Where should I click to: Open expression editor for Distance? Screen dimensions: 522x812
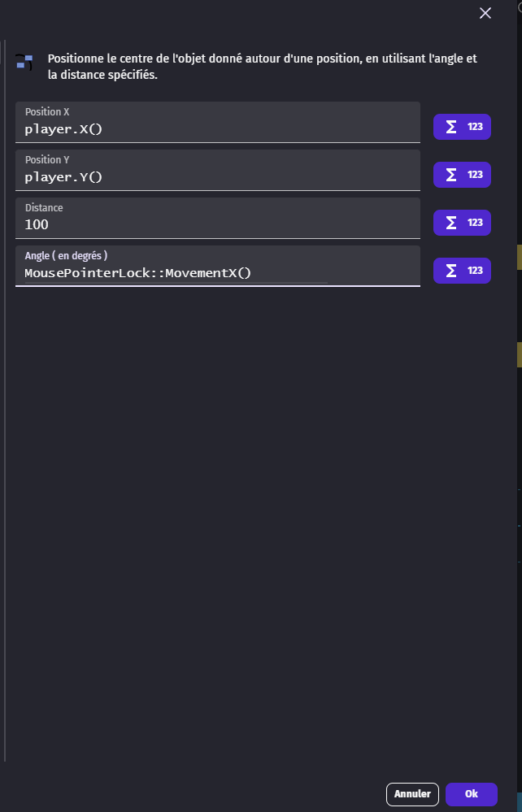coord(462,223)
